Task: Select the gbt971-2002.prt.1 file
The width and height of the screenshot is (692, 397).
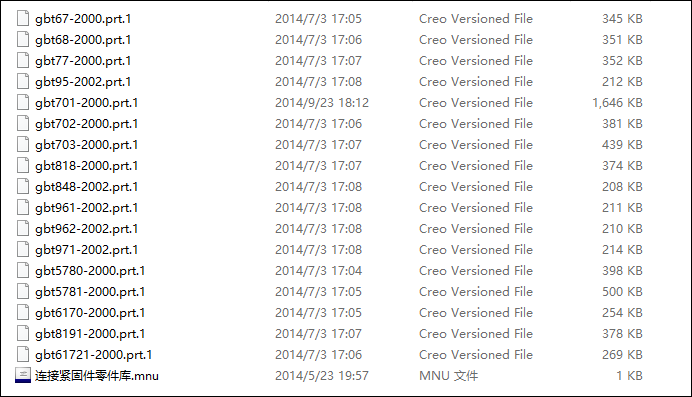Action: point(86,250)
